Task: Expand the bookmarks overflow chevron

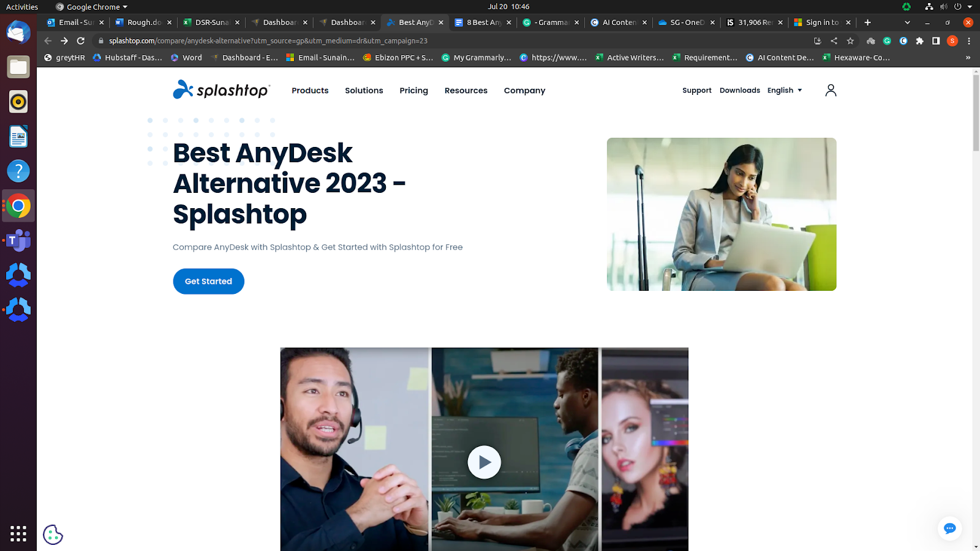Action: coord(968,58)
